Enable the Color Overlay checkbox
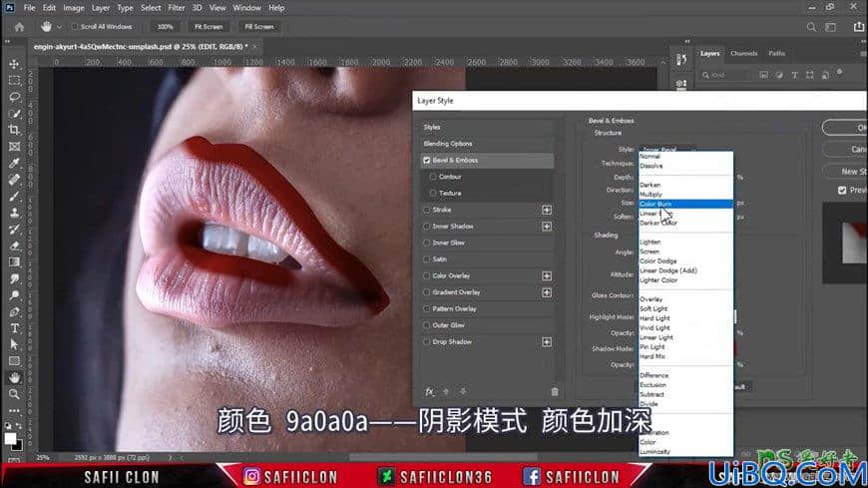 (426, 275)
